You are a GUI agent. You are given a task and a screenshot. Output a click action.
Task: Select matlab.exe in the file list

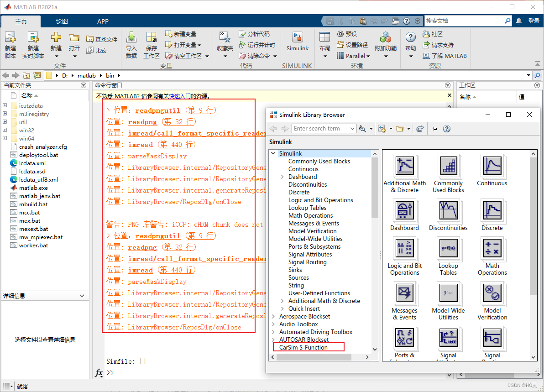click(x=33, y=188)
